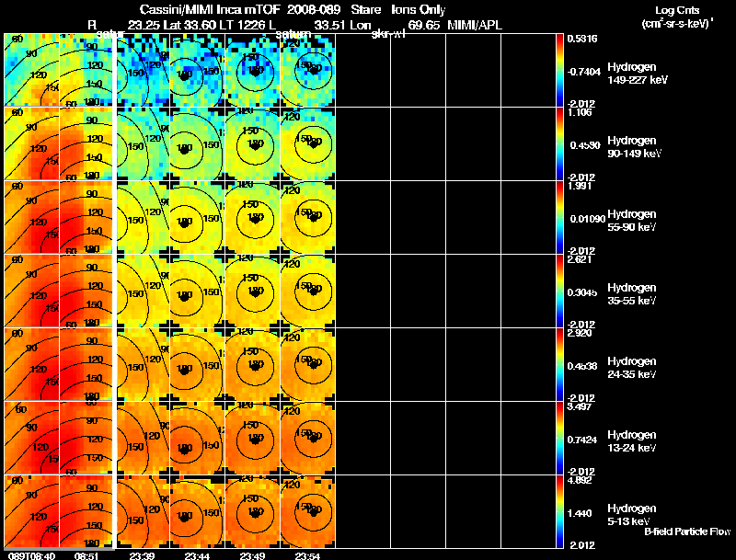Pick color bar beside Hydrogen 13-24 keV

coord(559,438)
